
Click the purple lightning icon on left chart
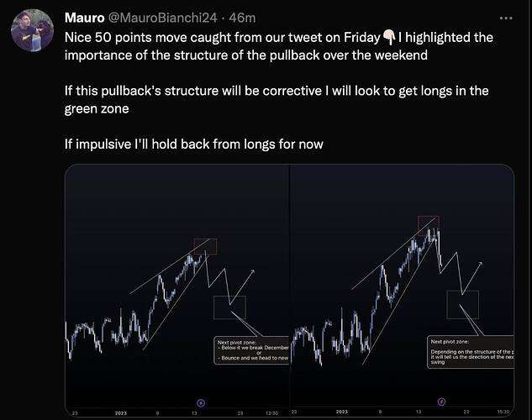coord(201,402)
